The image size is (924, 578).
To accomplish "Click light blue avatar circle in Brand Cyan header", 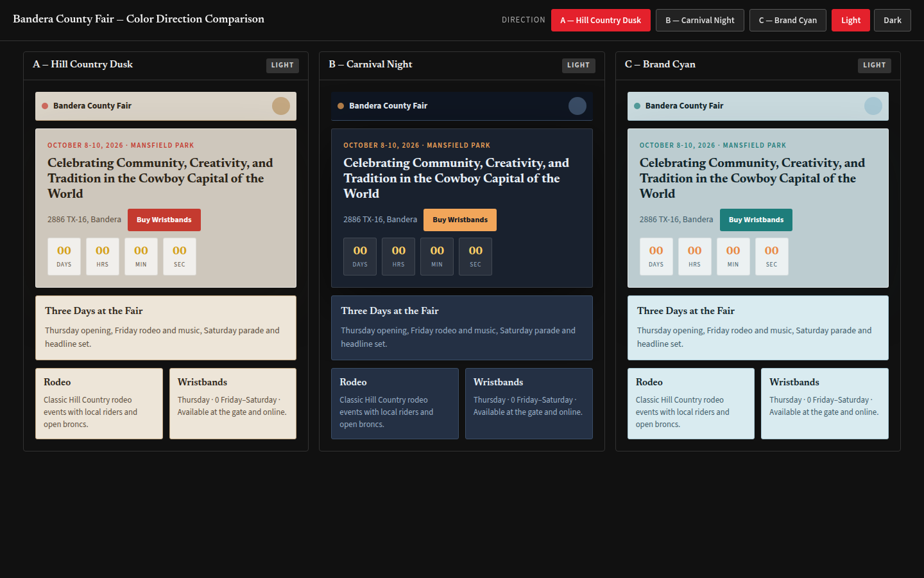I will pyautogui.click(x=873, y=106).
